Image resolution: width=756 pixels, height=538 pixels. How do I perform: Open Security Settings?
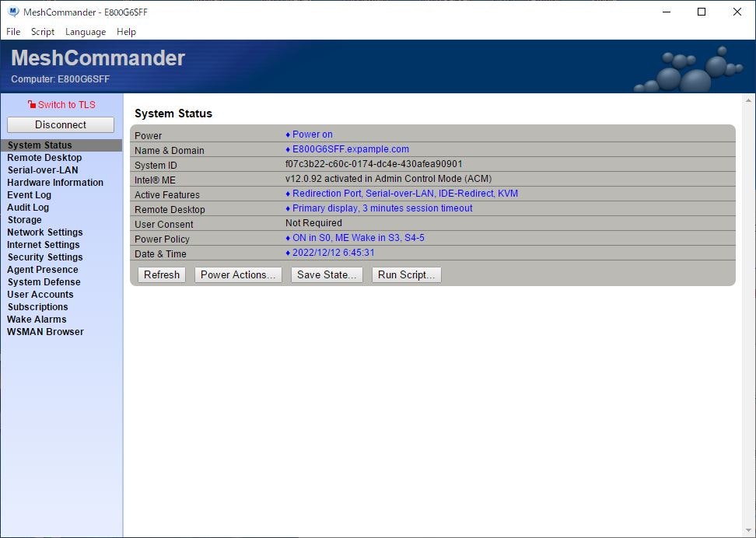tap(45, 257)
